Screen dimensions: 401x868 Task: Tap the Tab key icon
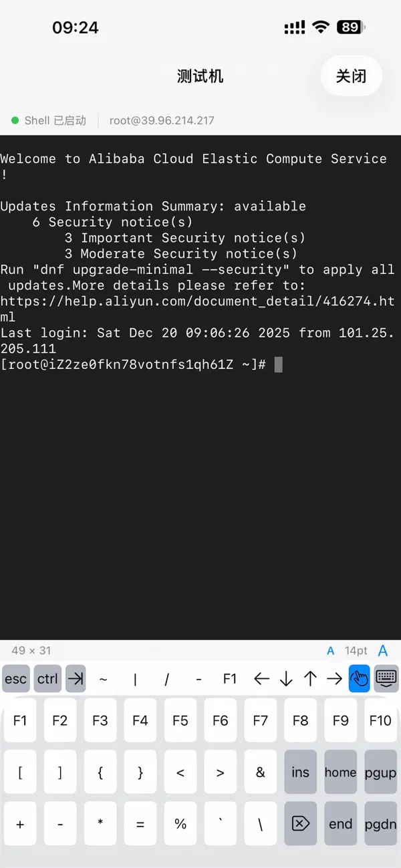pyautogui.click(x=75, y=678)
